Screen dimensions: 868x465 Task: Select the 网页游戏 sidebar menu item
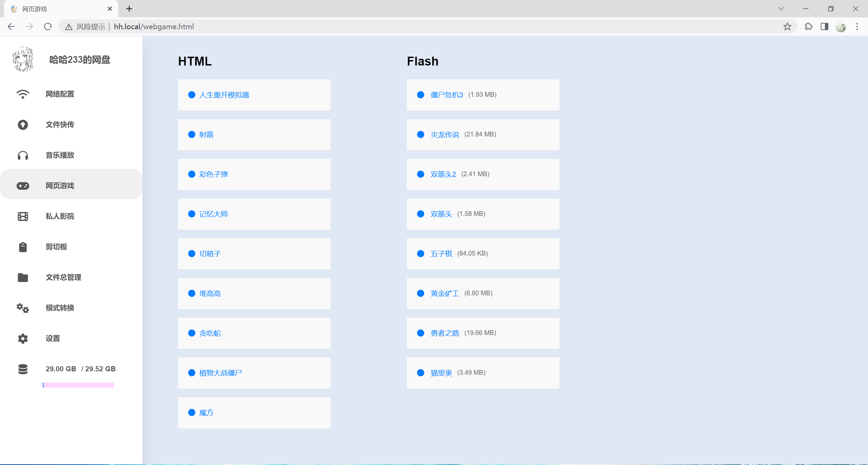[x=60, y=186]
